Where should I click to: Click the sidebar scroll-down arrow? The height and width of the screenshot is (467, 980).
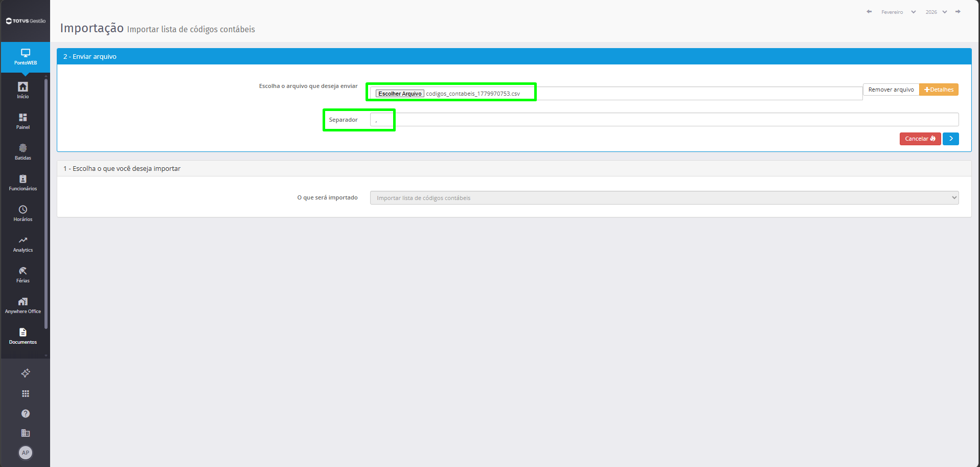click(x=46, y=355)
